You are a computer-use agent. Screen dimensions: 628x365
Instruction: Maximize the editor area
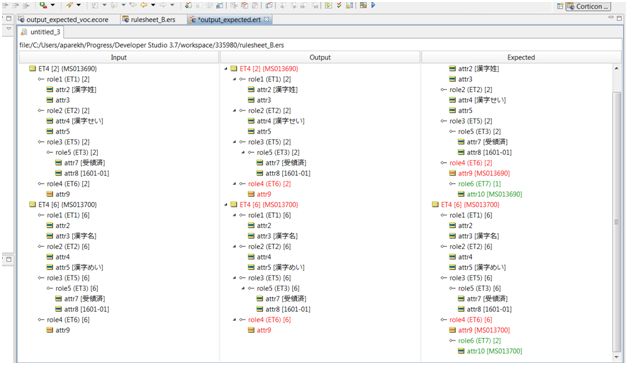click(620, 18)
